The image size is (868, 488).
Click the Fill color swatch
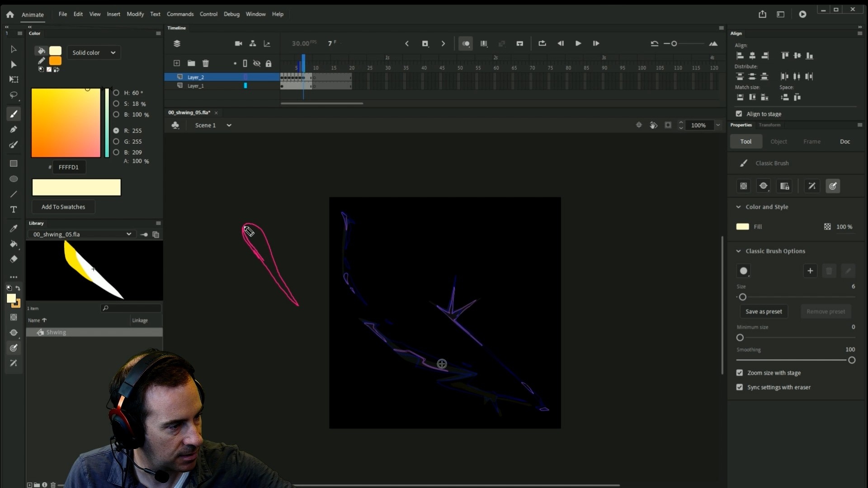click(742, 227)
